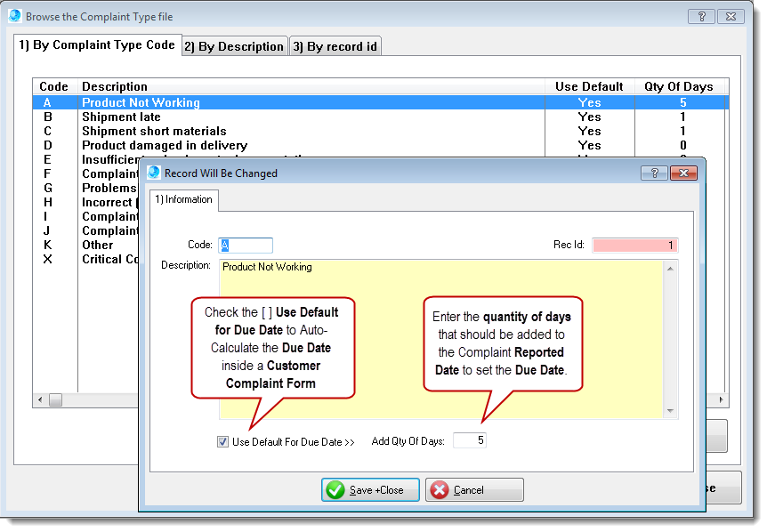
Task: Select the By Complaint Type Code tab
Action: 97,44
